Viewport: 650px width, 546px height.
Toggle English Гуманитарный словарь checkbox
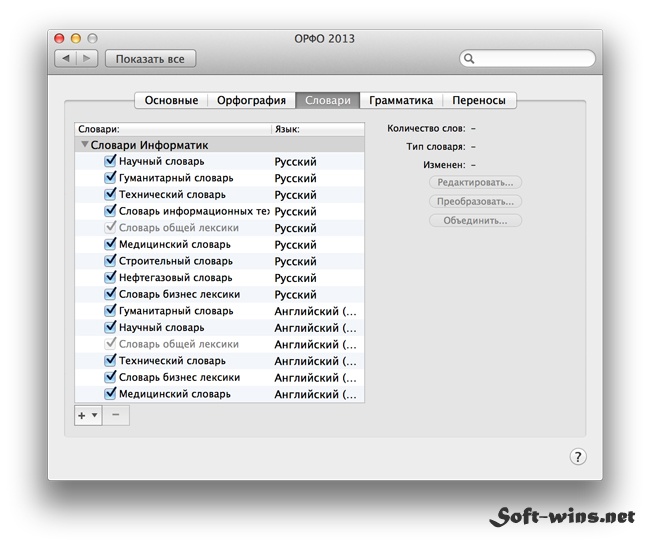point(110,311)
